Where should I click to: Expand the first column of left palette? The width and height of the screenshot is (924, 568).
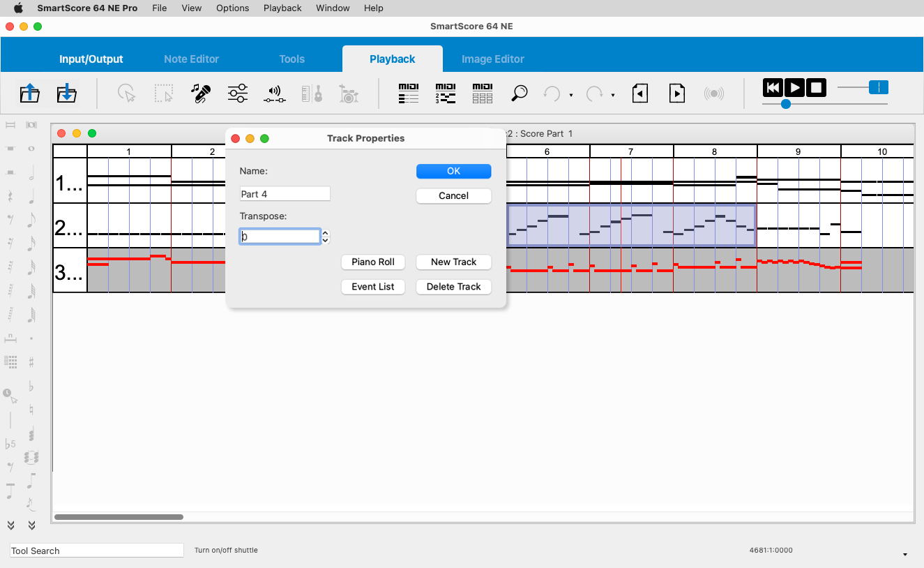tap(10, 525)
